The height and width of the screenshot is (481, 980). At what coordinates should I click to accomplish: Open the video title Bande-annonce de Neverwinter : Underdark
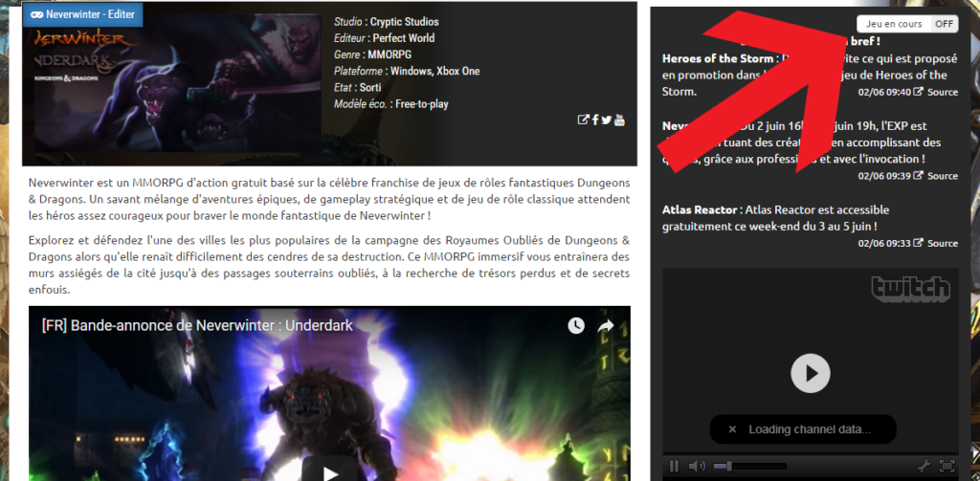197,325
